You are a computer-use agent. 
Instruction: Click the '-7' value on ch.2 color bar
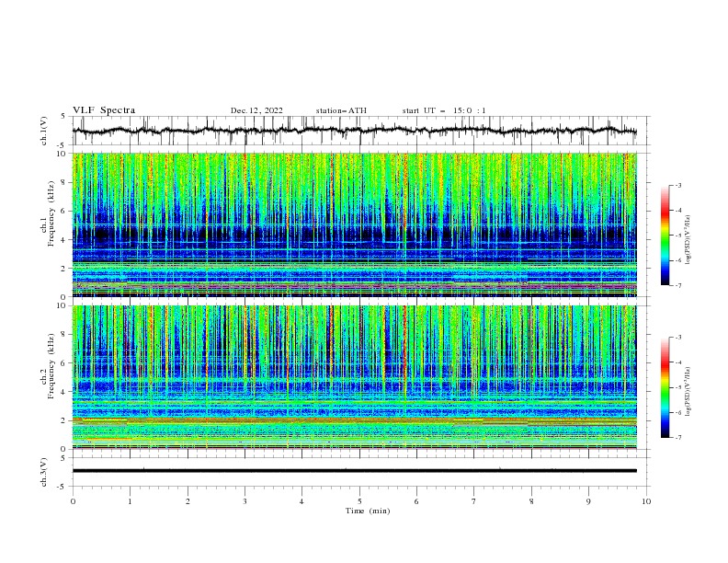677,438
